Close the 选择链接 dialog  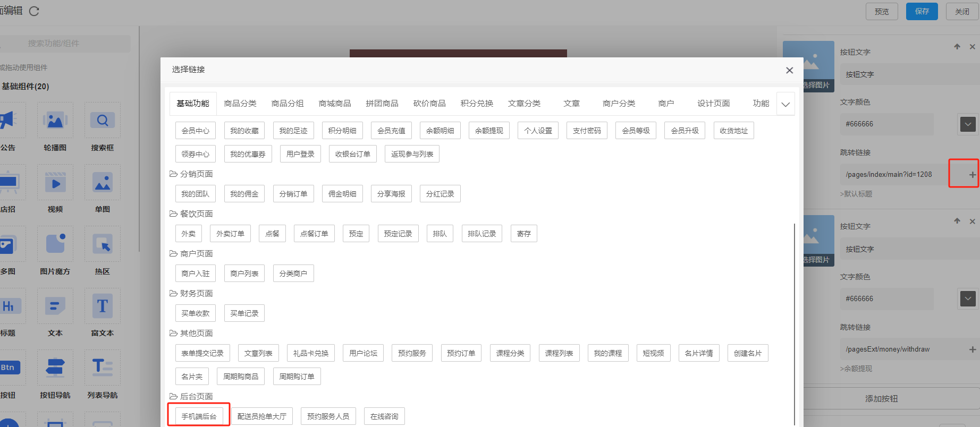coord(789,70)
